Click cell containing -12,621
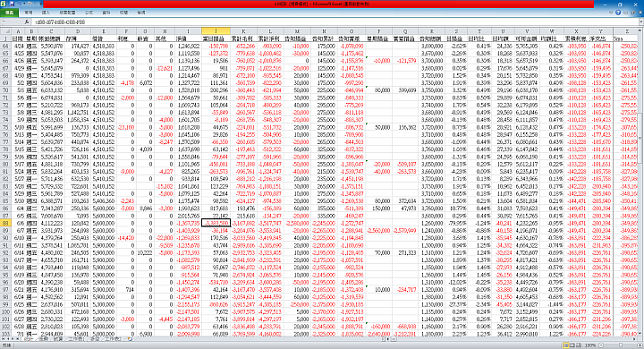 click(165, 68)
